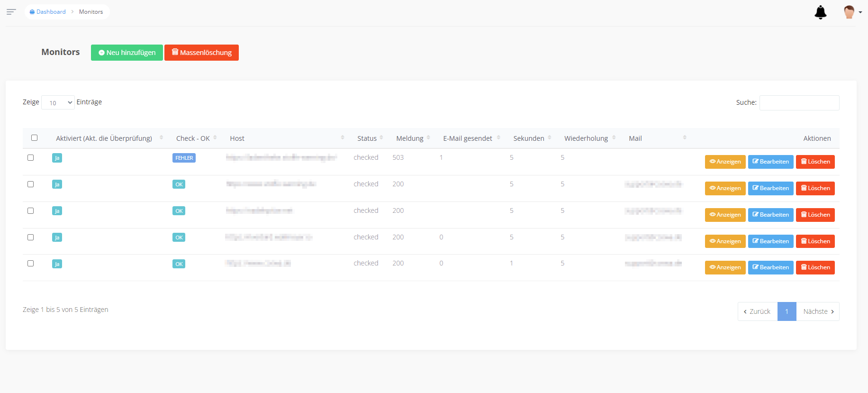Sort by the Meldung column arrows
Screen dimensions: 868x393
pyautogui.click(x=428, y=138)
